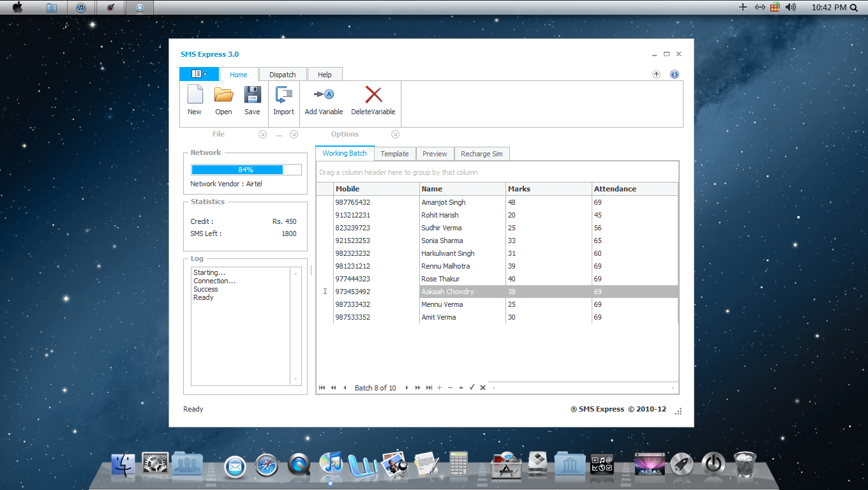Save the batch using the Save icon
868x490 pixels.
click(x=252, y=96)
